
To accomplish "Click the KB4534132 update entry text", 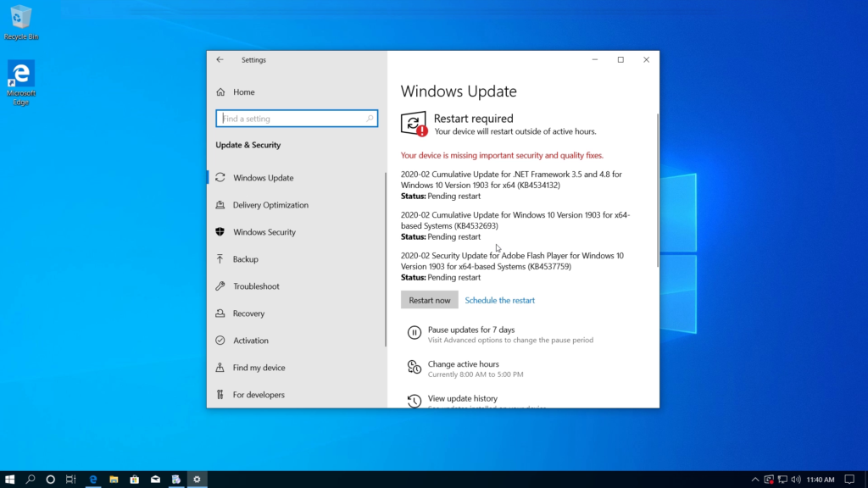I will (x=511, y=180).
